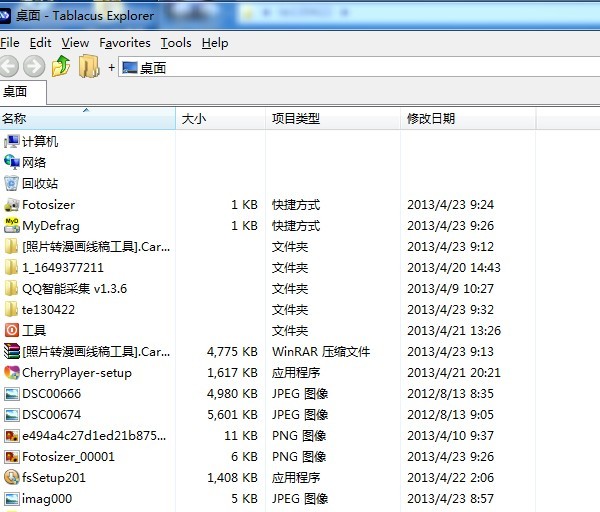Select the CherryPlayer-setup icon
Viewport: 600px width, 512px height.
pyautogui.click(x=11, y=372)
